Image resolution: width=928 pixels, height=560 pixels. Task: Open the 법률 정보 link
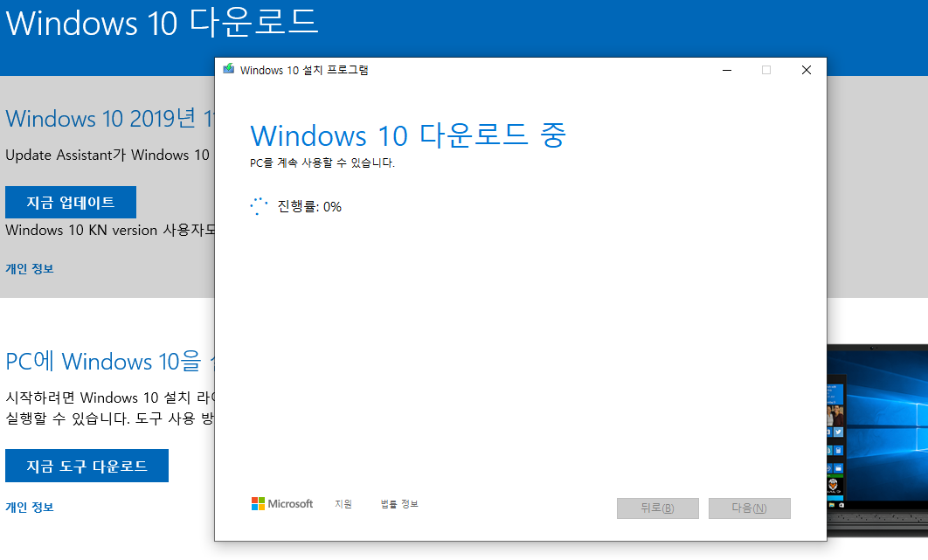click(x=399, y=504)
